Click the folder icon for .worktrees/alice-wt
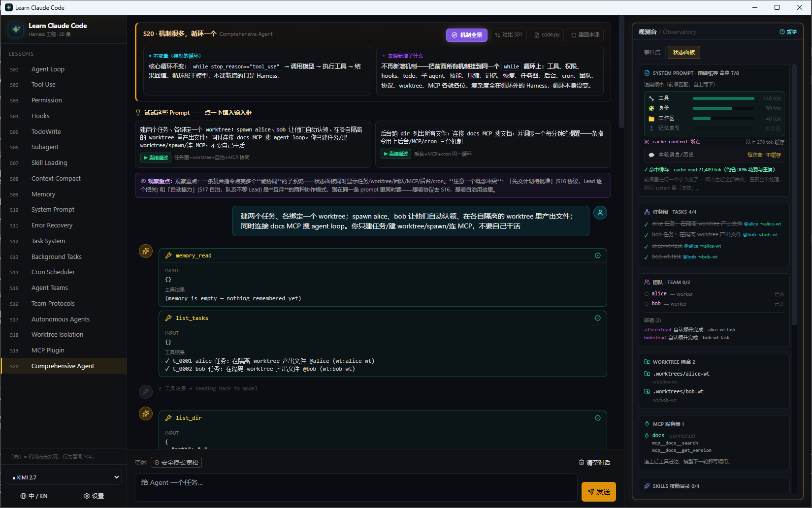The width and height of the screenshot is (812, 508). click(x=647, y=374)
